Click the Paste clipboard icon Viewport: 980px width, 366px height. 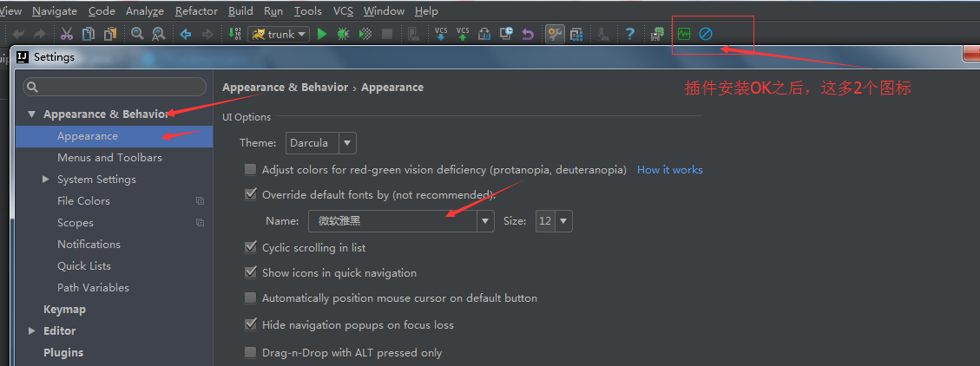(110, 34)
